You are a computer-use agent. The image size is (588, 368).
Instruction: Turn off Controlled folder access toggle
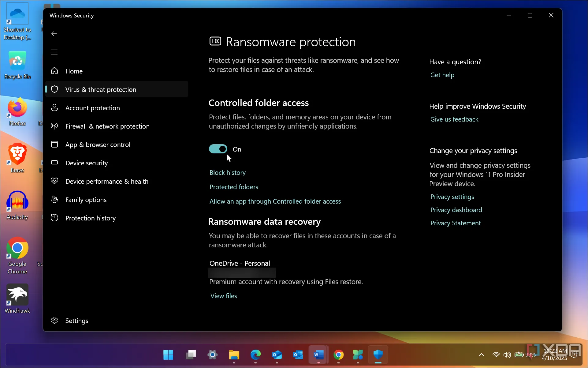click(x=218, y=149)
